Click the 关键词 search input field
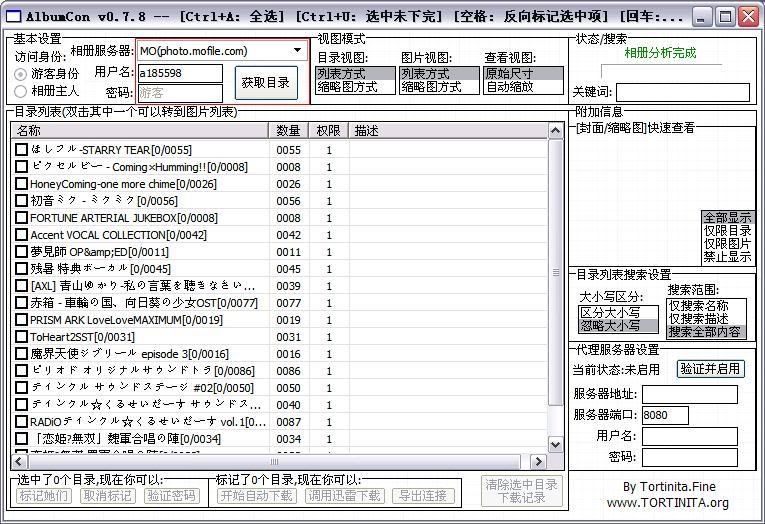 tap(683, 92)
